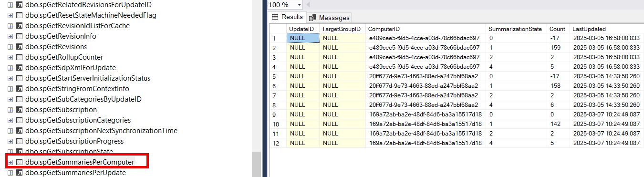Expand dbo.spGetRevisionIdListForCache node

coord(10,26)
